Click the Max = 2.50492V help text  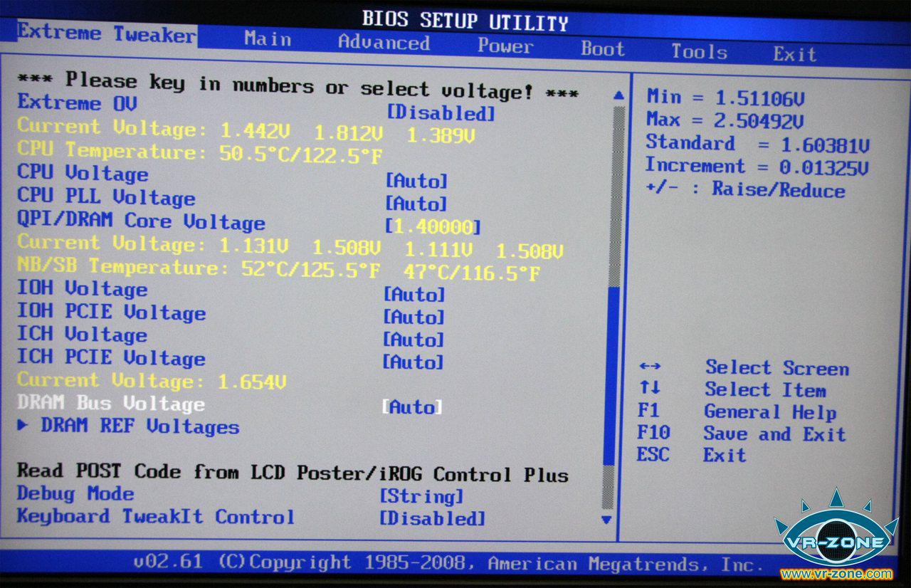[725, 120]
